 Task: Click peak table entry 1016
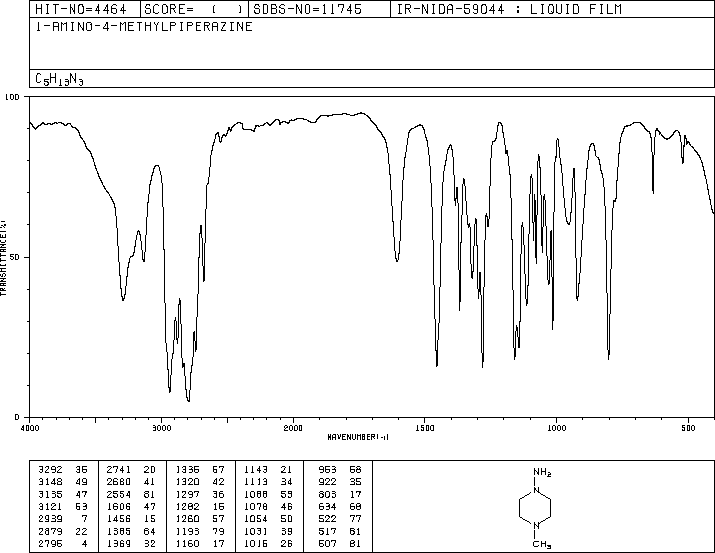[x=255, y=544]
